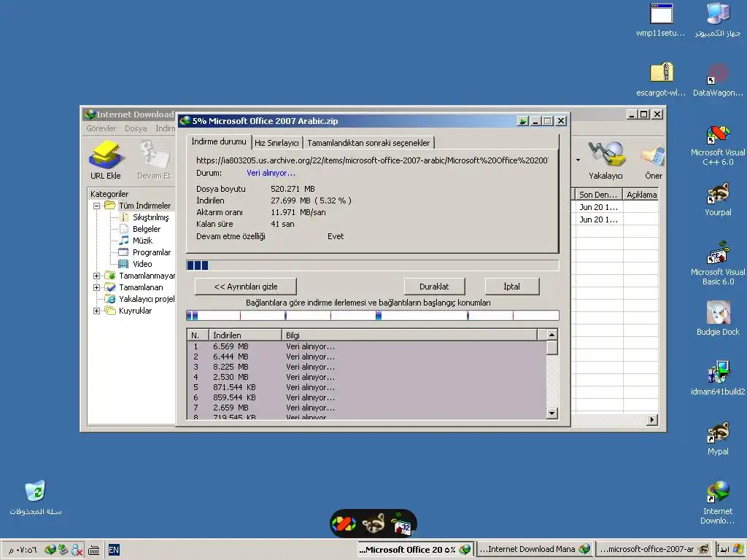Click the connection segments progress bar

pyautogui.click(x=373, y=315)
